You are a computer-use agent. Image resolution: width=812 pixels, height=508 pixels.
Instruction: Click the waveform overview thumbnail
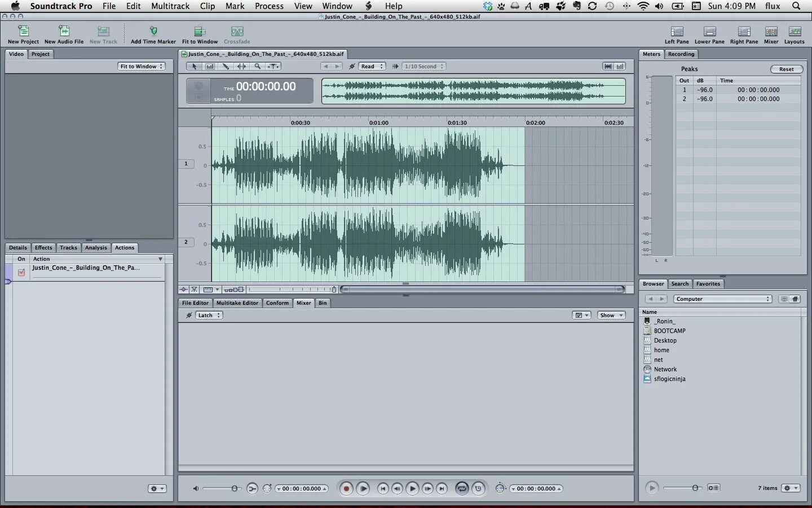pos(474,91)
